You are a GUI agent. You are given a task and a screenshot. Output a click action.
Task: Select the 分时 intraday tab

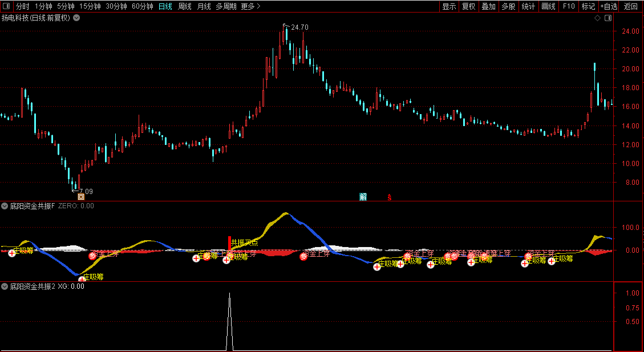point(23,6)
